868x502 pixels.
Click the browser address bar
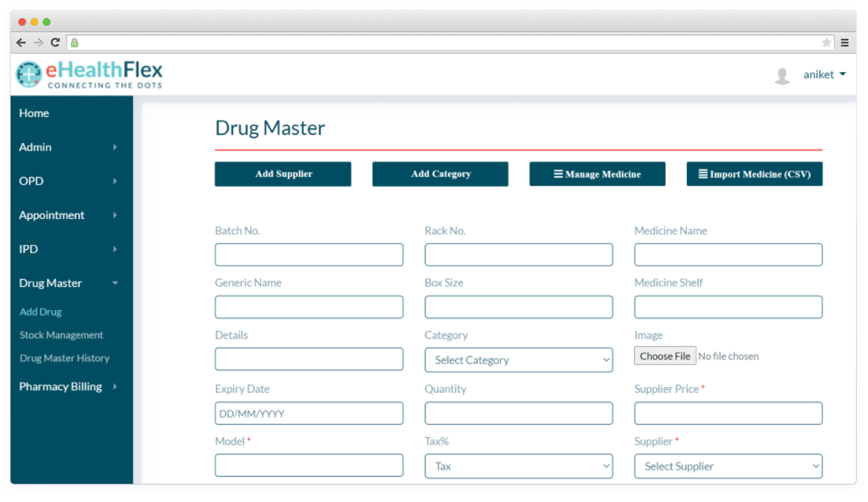(x=450, y=43)
